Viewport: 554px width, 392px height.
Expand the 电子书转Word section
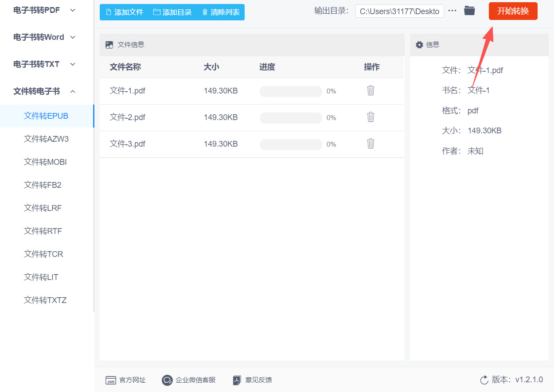[44, 37]
